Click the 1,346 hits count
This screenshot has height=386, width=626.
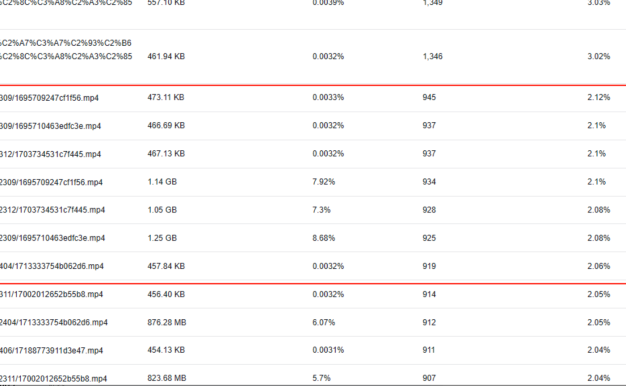tap(432, 57)
